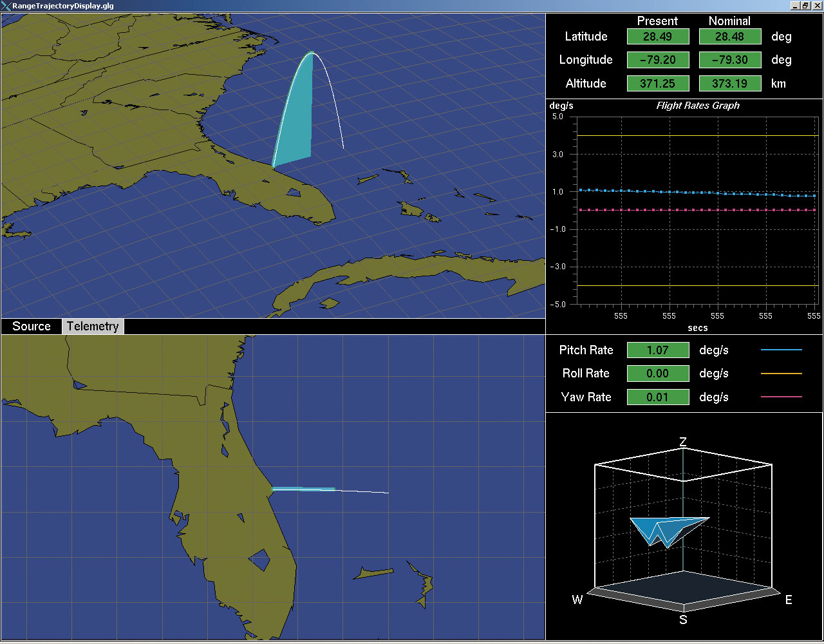Click the Present column header
This screenshot has height=644, width=824.
click(x=657, y=21)
